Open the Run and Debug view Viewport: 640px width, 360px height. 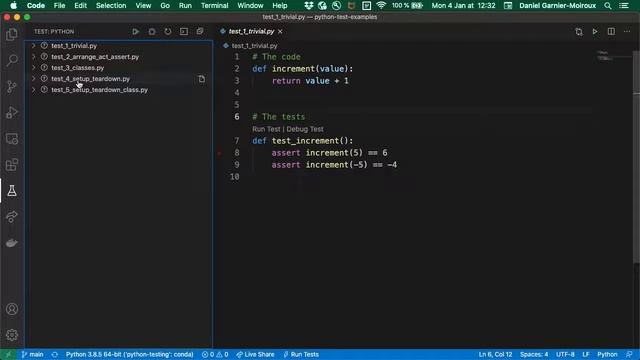[12, 113]
